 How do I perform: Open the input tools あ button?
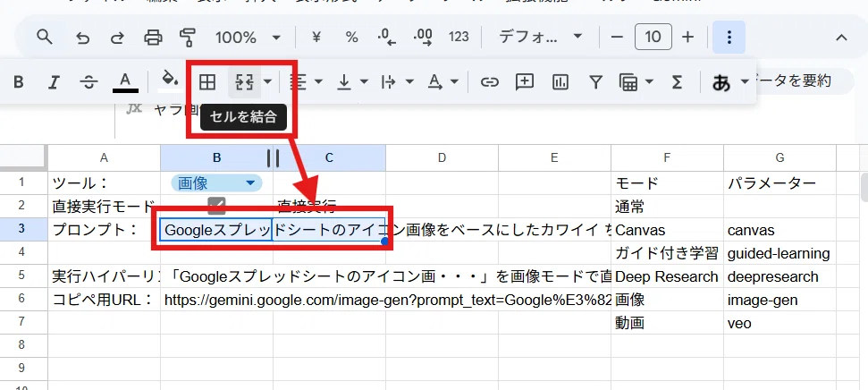721,83
